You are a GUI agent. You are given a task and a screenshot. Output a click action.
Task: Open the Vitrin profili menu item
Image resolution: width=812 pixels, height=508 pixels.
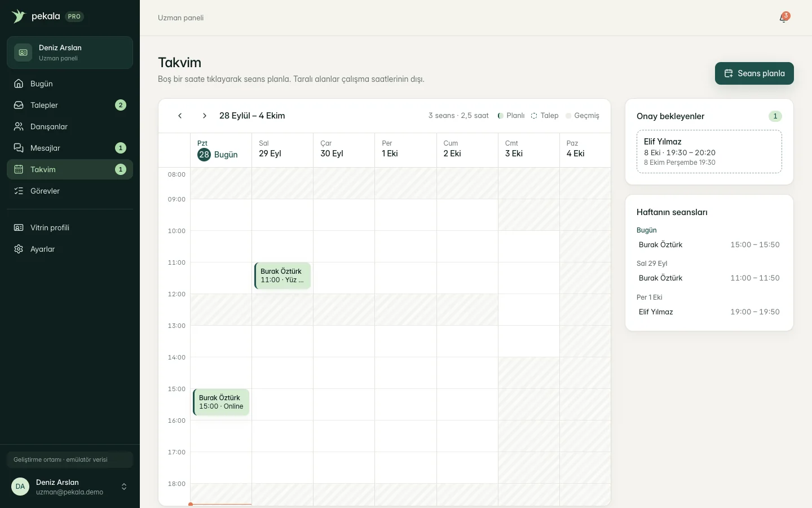tap(70, 227)
